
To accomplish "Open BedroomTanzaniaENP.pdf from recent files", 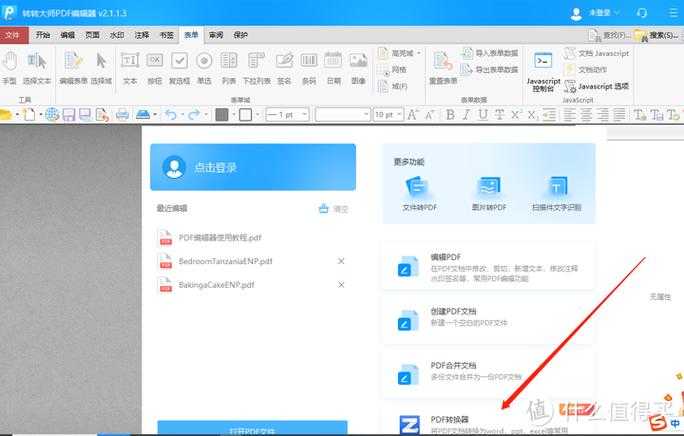I will click(225, 261).
